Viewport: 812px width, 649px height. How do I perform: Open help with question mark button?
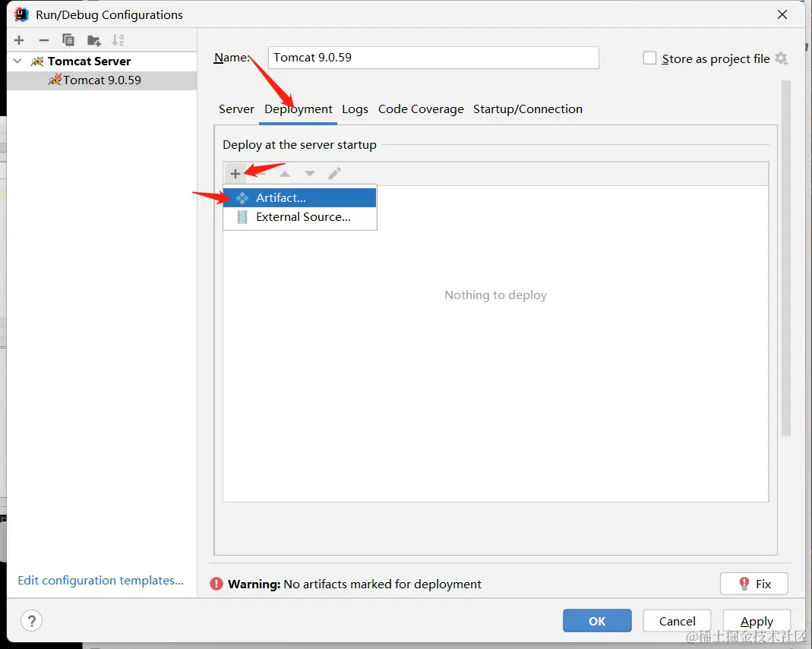pyautogui.click(x=32, y=621)
